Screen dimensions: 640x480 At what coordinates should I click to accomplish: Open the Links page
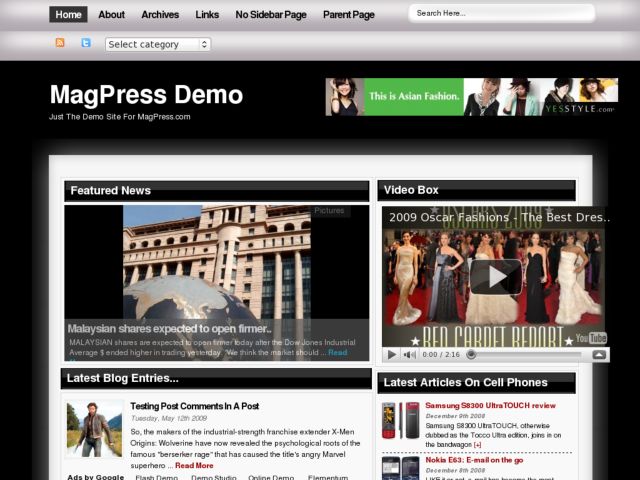pyautogui.click(x=207, y=15)
